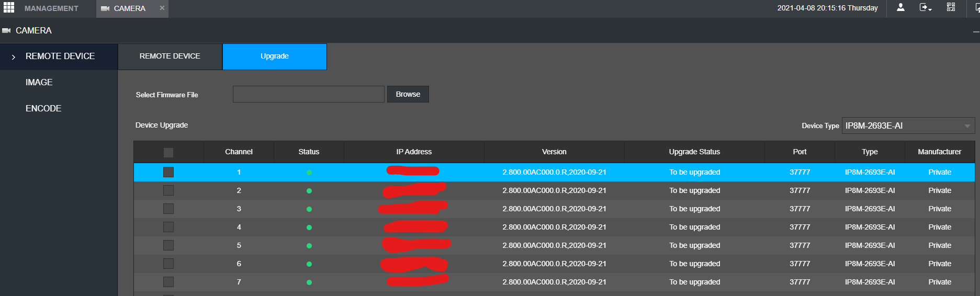Click the green status dot for channel 1
Image resolution: width=980 pixels, height=296 pixels.
pos(309,173)
